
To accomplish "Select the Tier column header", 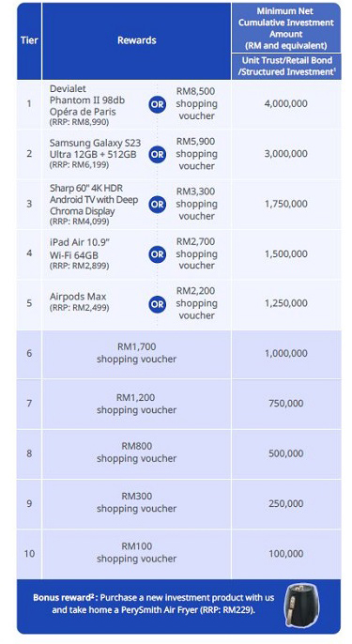I will [x=29, y=40].
